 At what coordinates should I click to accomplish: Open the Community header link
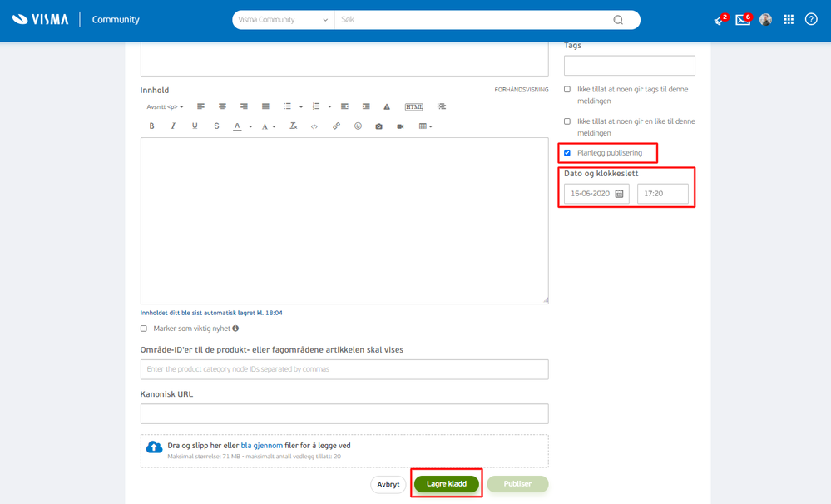click(x=116, y=20)
